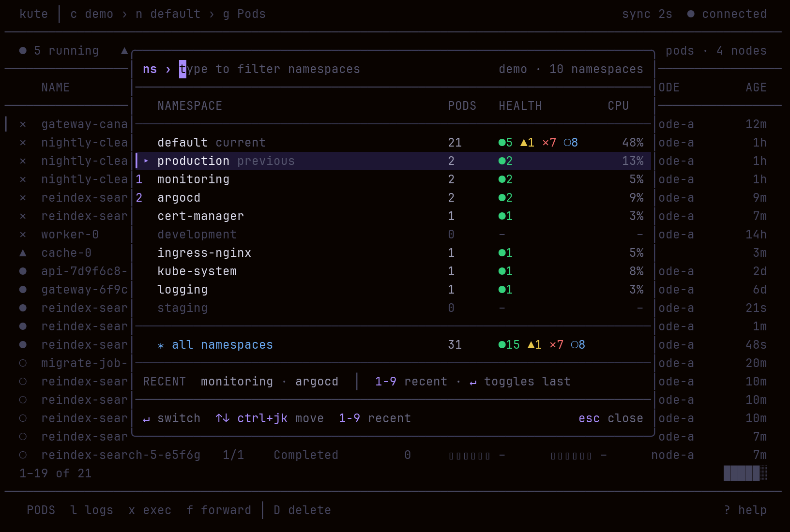
Task: Open help from the footer
Action: point(745,510)
